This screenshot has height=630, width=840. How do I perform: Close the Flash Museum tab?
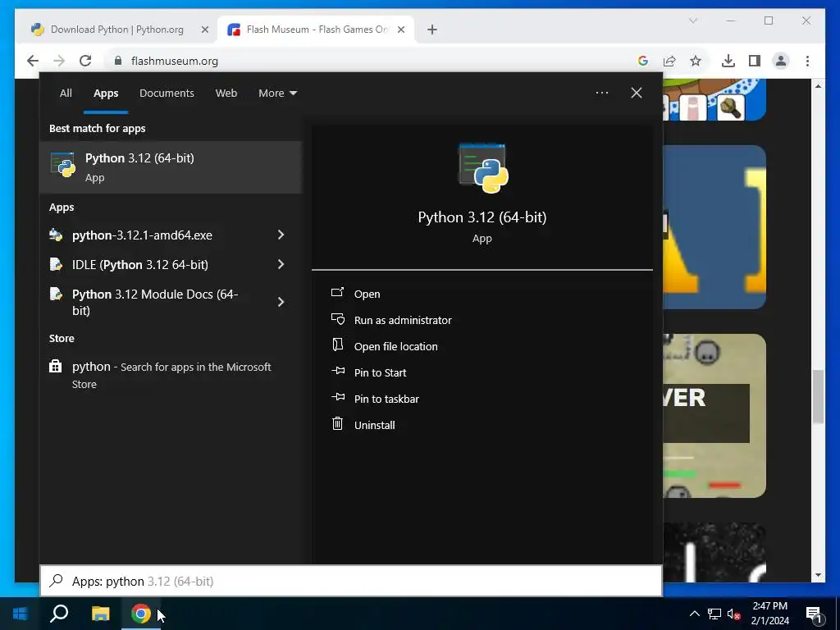tap(400, 30)
